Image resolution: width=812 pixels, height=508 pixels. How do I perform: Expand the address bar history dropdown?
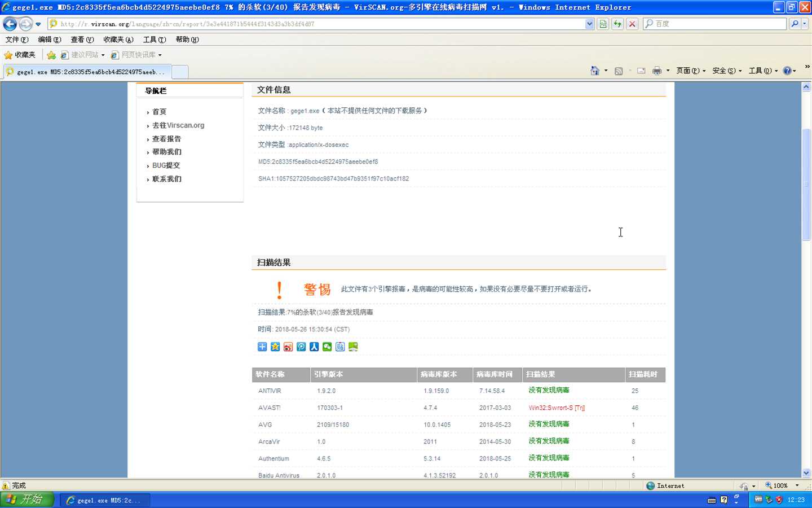[x=589, y=24]
